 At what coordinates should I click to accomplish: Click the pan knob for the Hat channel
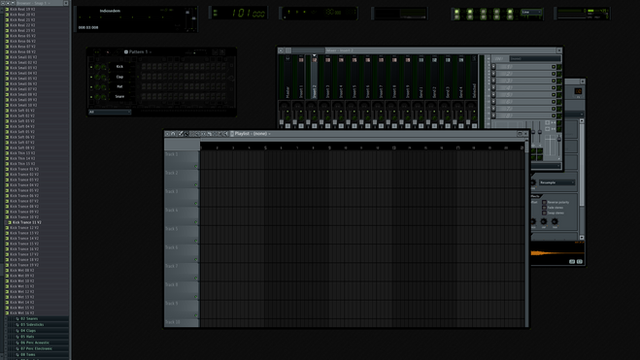point(97,87)
